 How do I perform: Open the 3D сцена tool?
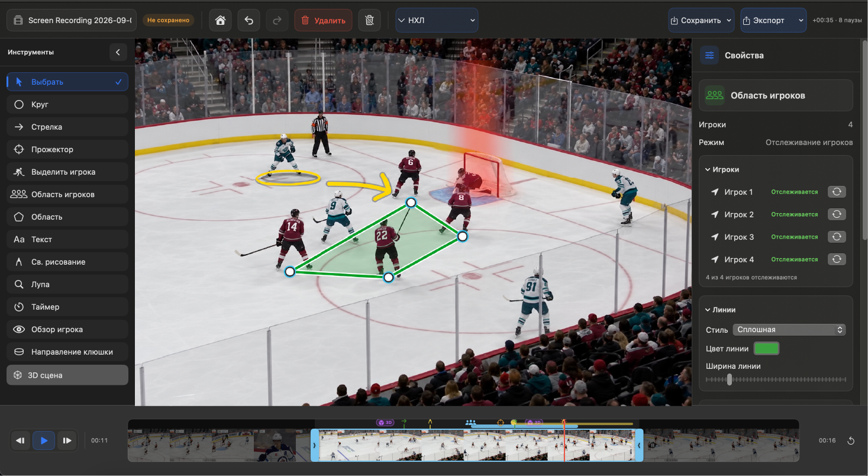click(67, 375)
